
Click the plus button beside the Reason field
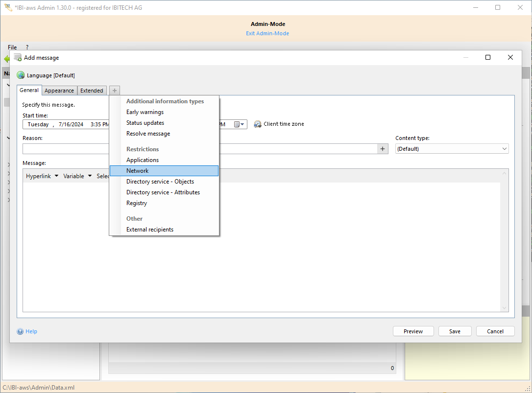(x=383, y=149)
